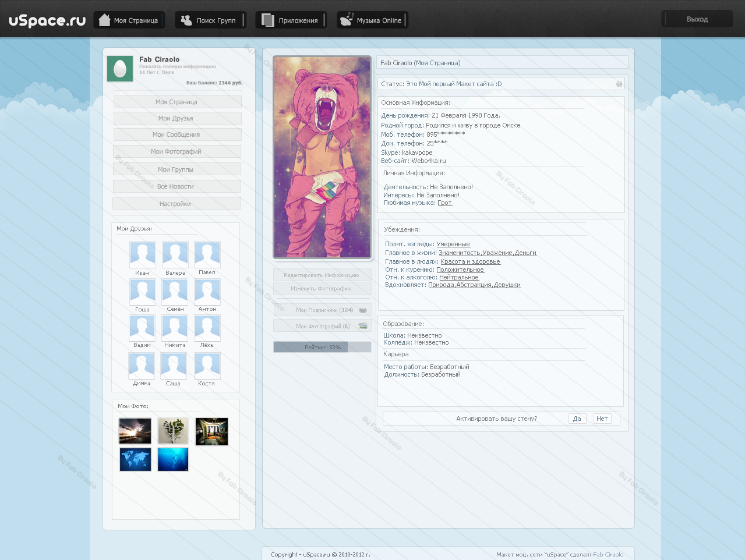Select Моя Страница in the sidebar menu
Screen dimensions: 745x560
click(177, 102)
